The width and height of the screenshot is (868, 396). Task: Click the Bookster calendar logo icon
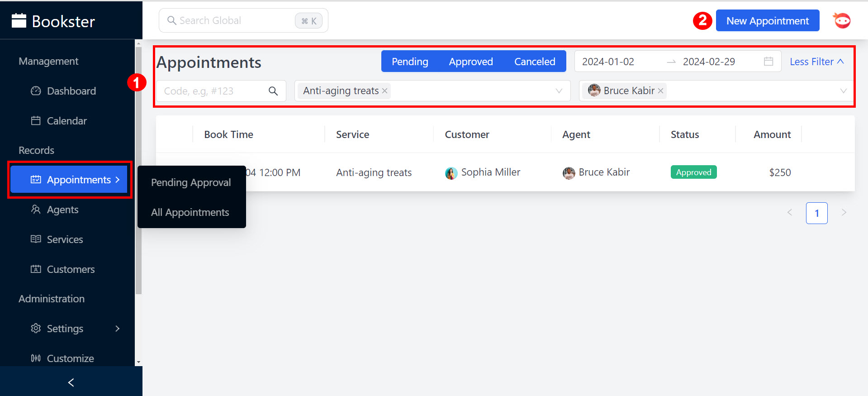[x=19, y=21]
